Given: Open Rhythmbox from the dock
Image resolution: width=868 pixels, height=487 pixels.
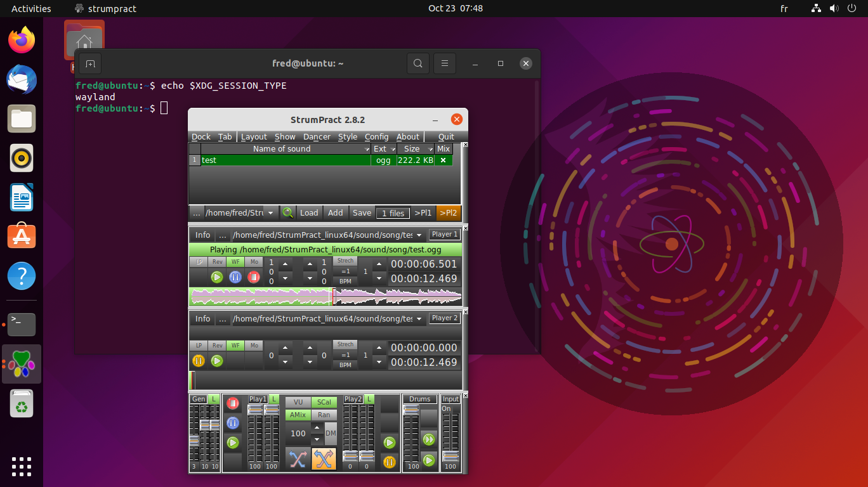Looking at the screenshot, I should 22,158.
